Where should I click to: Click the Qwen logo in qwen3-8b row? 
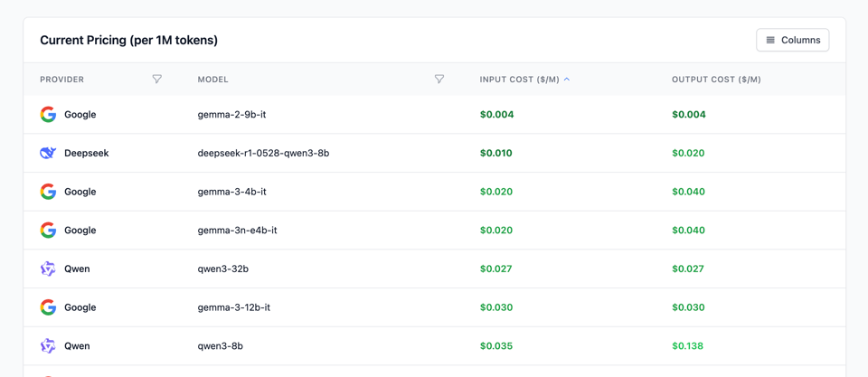48,346
